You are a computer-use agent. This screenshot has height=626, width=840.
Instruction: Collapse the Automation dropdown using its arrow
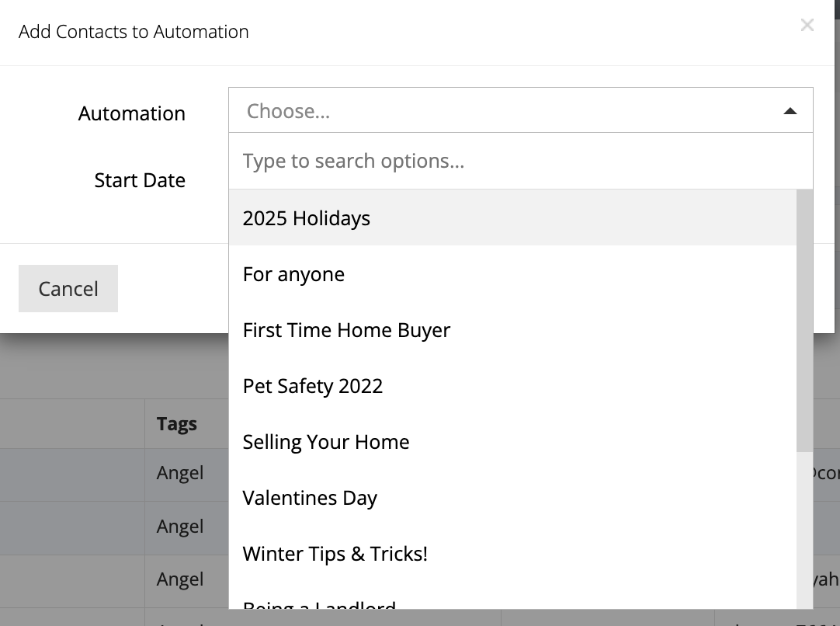(790, 111)
